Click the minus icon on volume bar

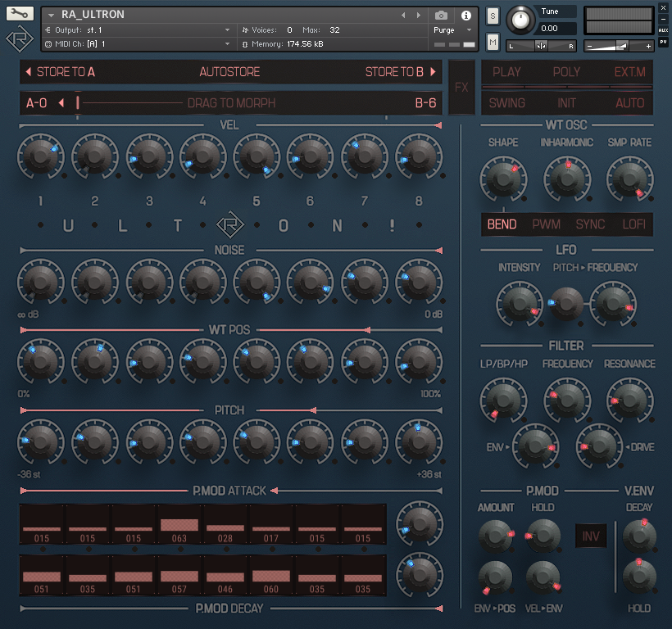pos(590,46)
